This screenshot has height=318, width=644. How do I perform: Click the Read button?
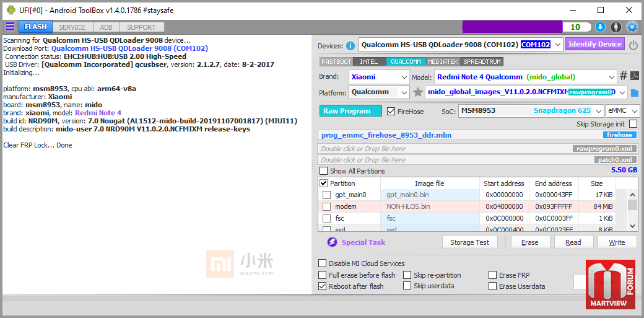[x=573, y=242]
